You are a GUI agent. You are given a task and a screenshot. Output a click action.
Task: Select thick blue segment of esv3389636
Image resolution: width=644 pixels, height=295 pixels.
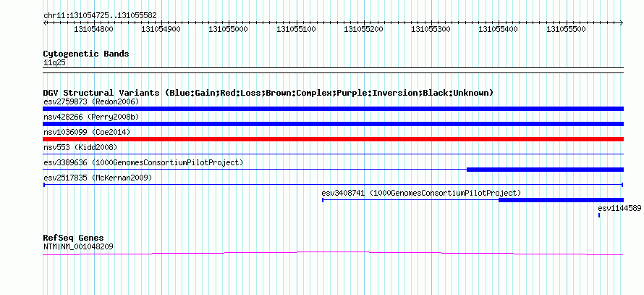point(546,170)
